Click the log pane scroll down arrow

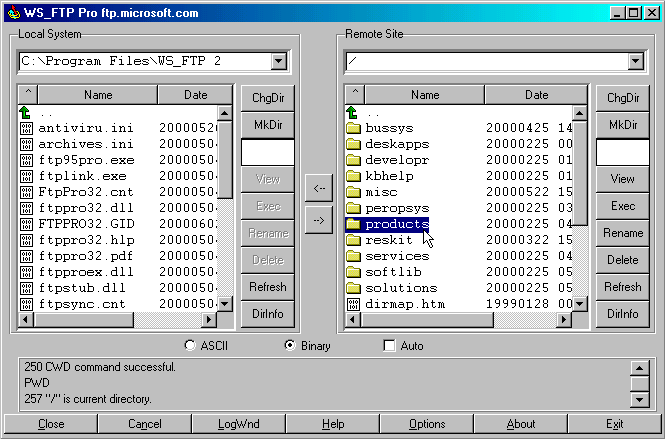click(x=640, y=400)
